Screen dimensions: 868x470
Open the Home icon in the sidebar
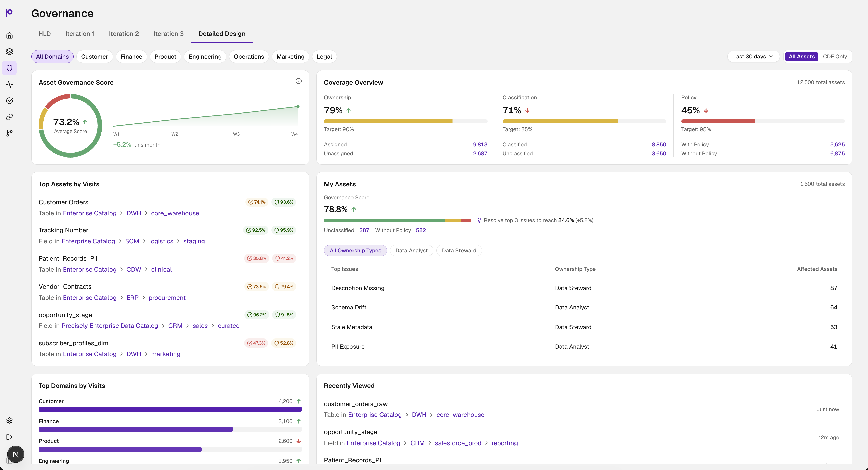(x=9, y=35)
